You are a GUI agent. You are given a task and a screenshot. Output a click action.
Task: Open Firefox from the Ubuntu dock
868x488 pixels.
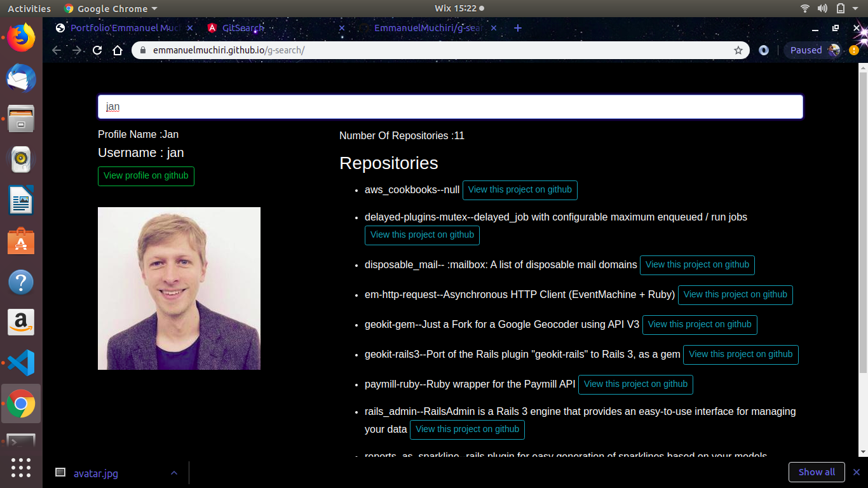click(21, 37)
